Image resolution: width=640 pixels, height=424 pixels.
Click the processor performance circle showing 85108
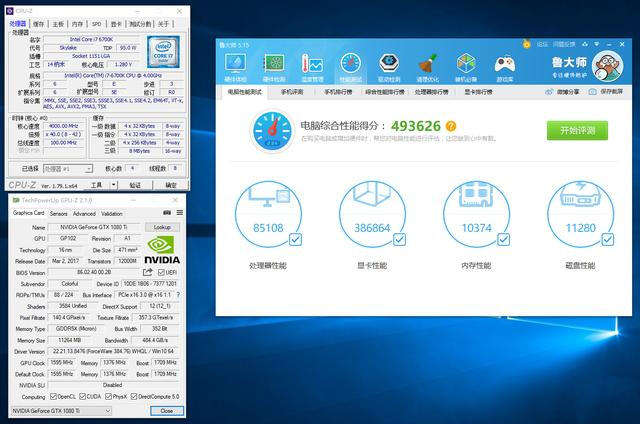click(268, 214)
